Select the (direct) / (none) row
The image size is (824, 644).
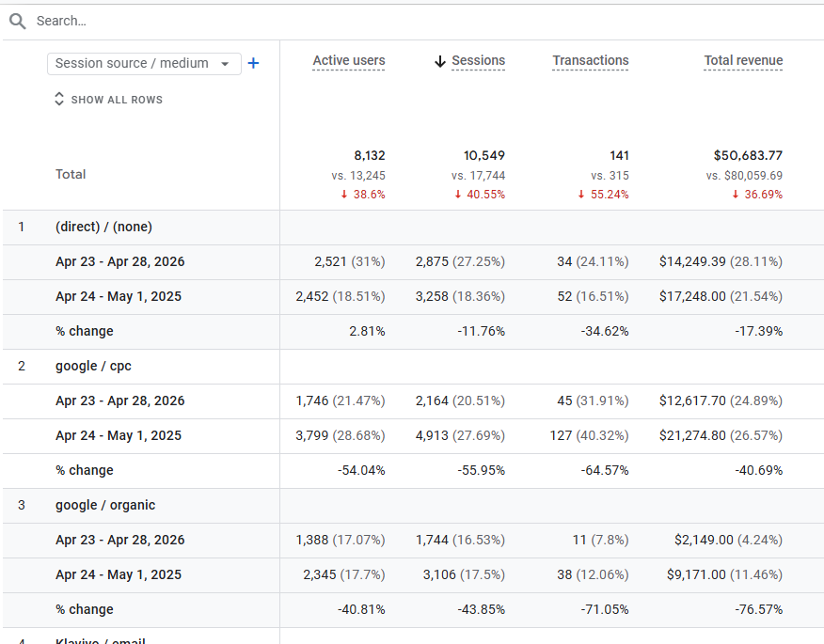[103, 227]
